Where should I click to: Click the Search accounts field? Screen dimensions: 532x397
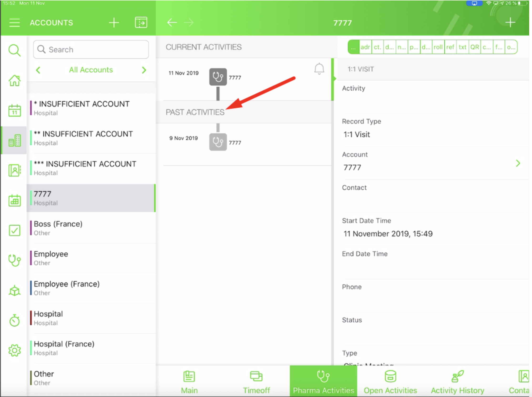(x=91, y=49)
